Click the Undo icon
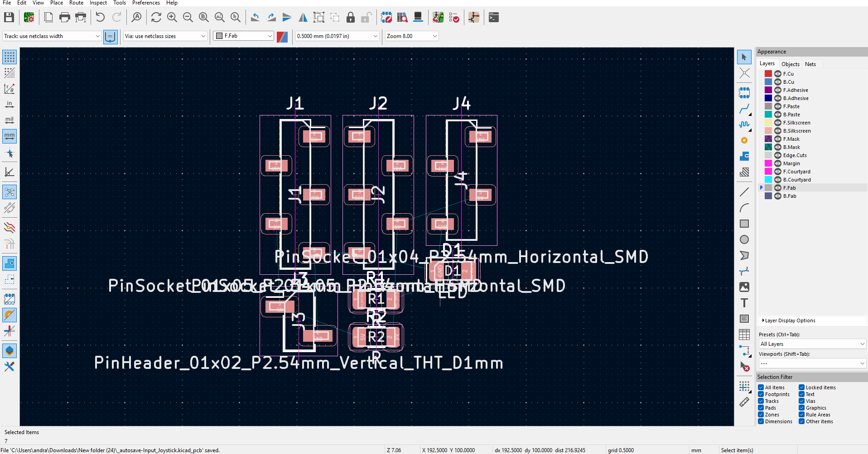This screenshot has width=868, height=454. [100, 17]
